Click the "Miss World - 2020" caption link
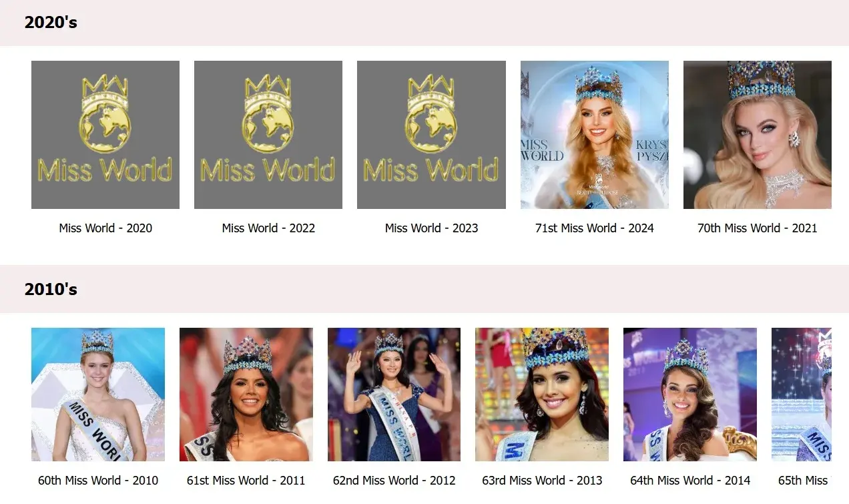Image resolution: width=849 pixels, height=504 pixels. coord(105,228)
